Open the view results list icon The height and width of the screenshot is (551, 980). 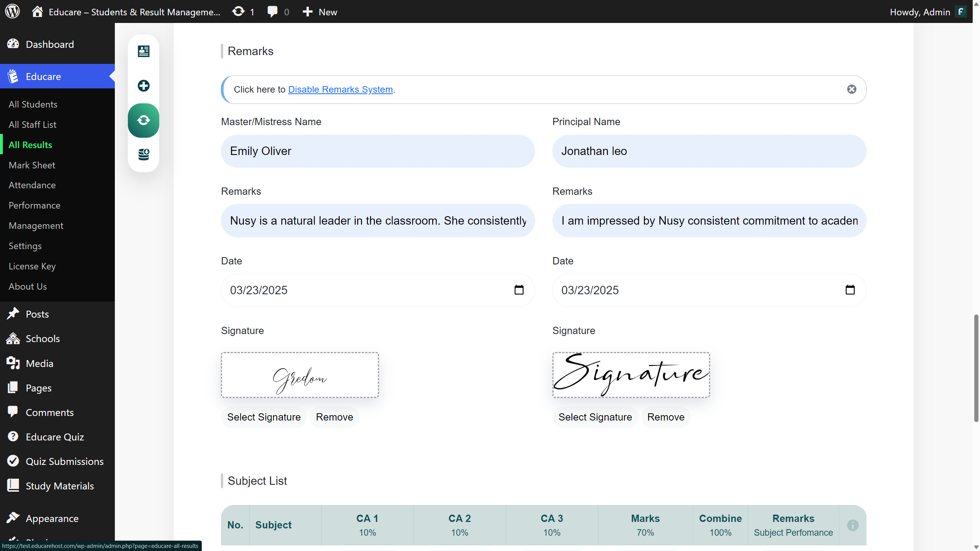click(144, 51)
